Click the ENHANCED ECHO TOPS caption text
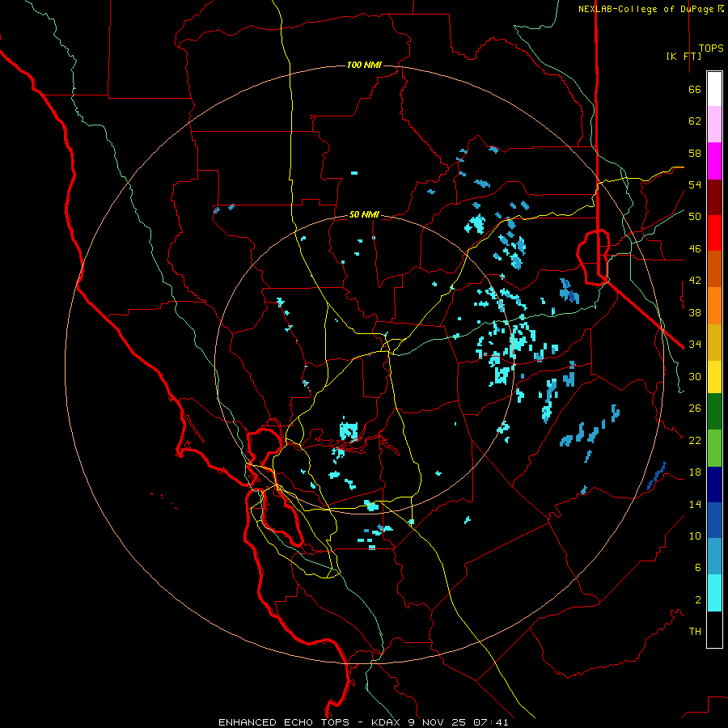Screen dimensions: 728x728 tap(284, 722)
